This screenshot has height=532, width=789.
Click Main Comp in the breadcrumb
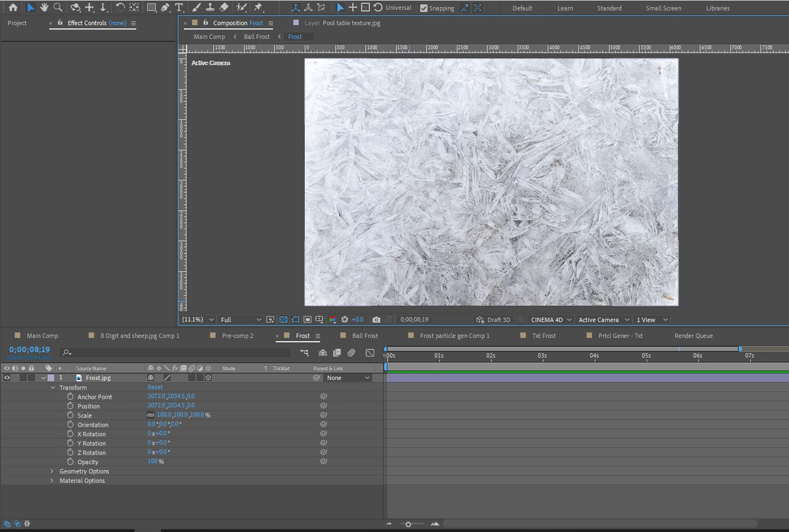pyautogui.click(x=209, y=37)
